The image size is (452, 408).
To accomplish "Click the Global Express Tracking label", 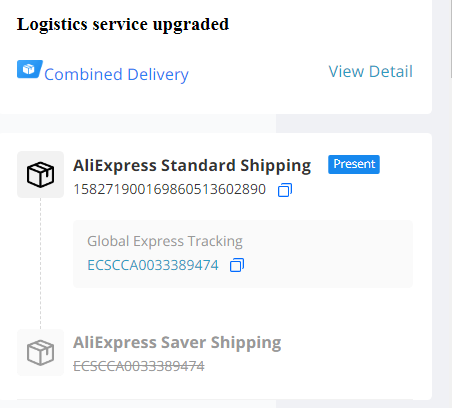I will tap(165, 241).
